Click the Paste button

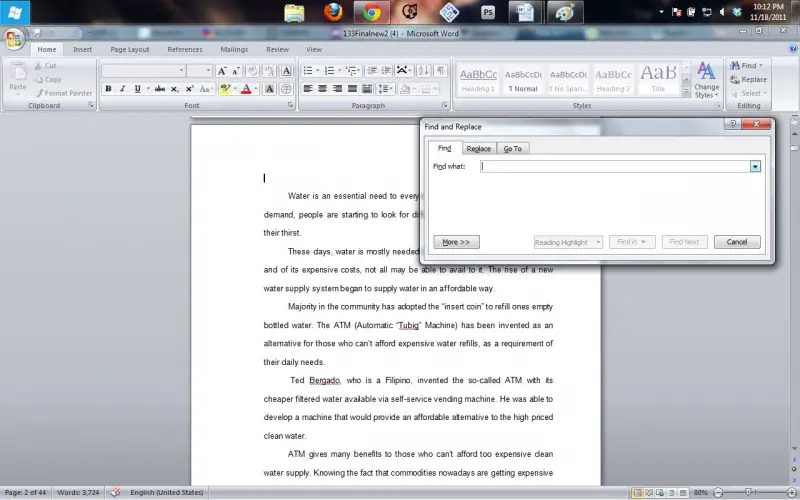coord(18,78)
